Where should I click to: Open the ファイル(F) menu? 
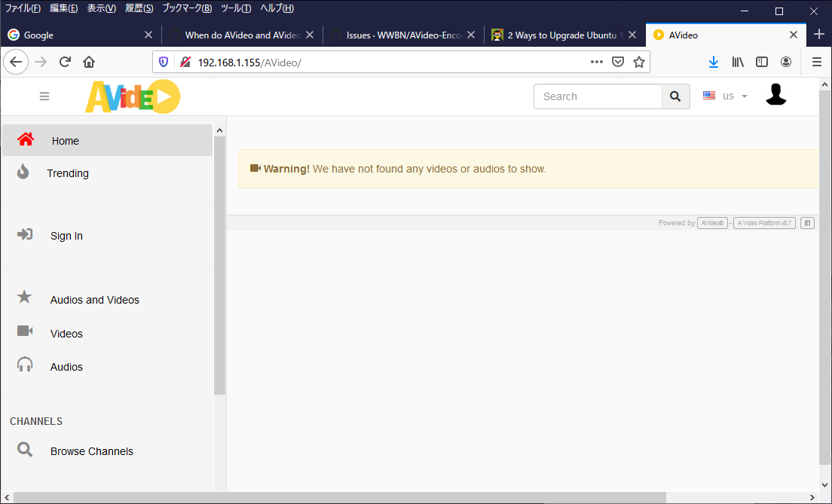point(23,8)
